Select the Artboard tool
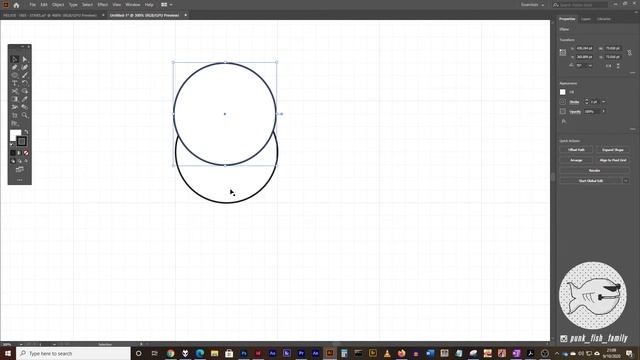Screen dimensions: 640x360 click(x=14, y=116)
